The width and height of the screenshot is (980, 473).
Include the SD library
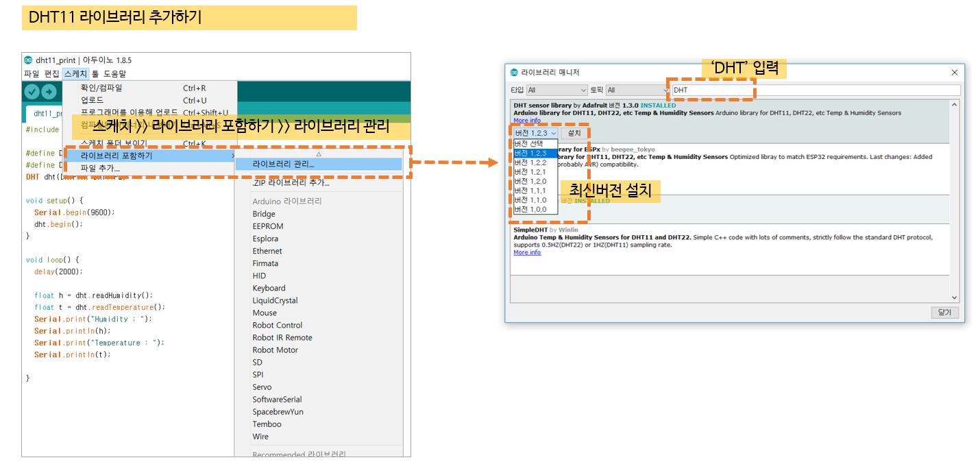tap(257, 362)
